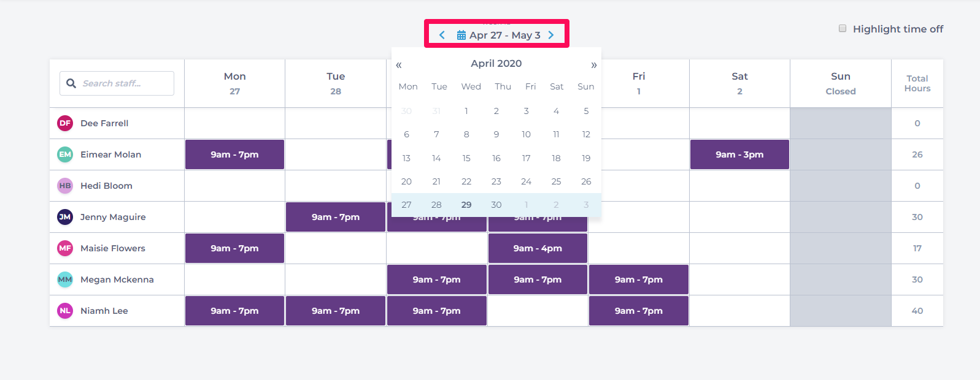
Task: Jump to next month in date picker
Action: pyautogui.click(x=593, y=65)
